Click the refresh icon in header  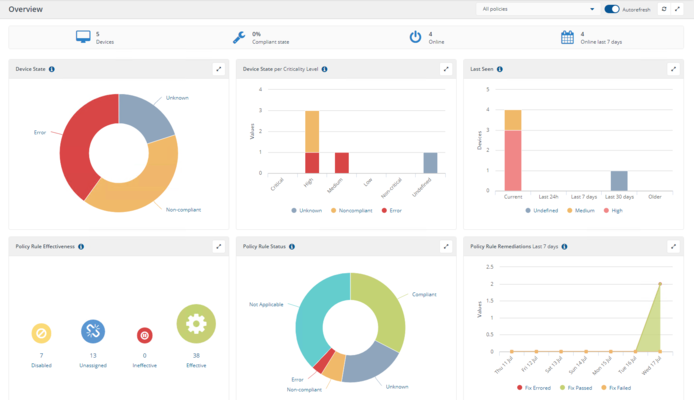click(663, 9)
